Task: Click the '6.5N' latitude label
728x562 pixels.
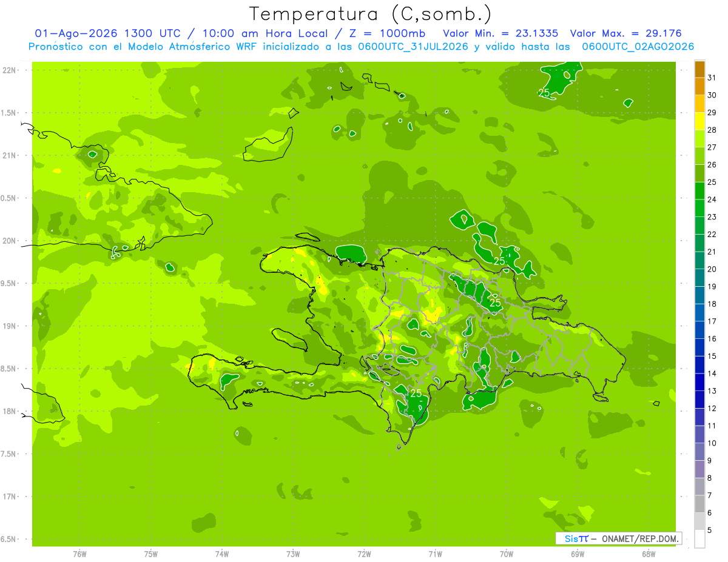Action: click(9, 539)
